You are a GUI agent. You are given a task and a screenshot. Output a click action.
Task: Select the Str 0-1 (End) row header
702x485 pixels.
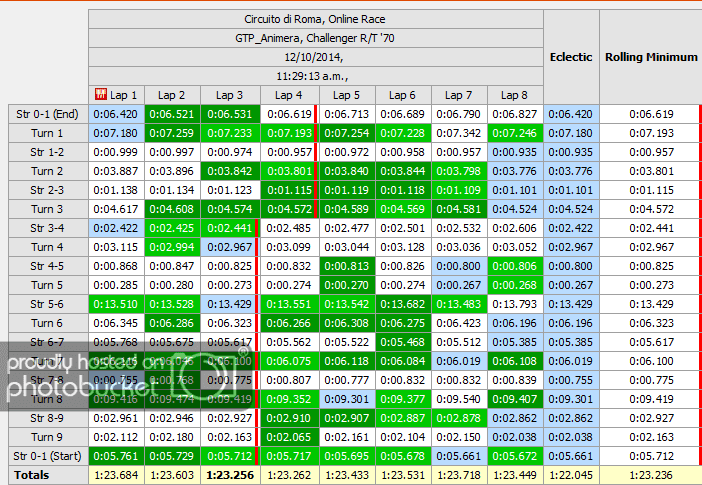pos(48,114)
